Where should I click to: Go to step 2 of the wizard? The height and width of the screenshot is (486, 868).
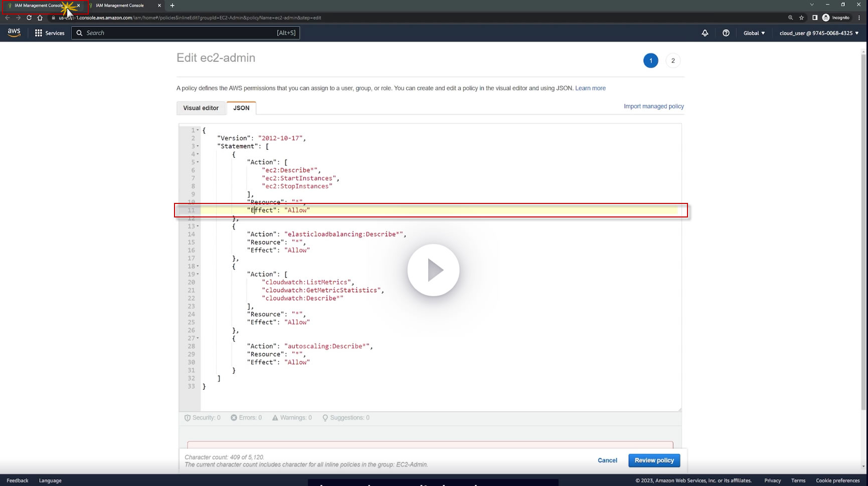tap(672, 61)
